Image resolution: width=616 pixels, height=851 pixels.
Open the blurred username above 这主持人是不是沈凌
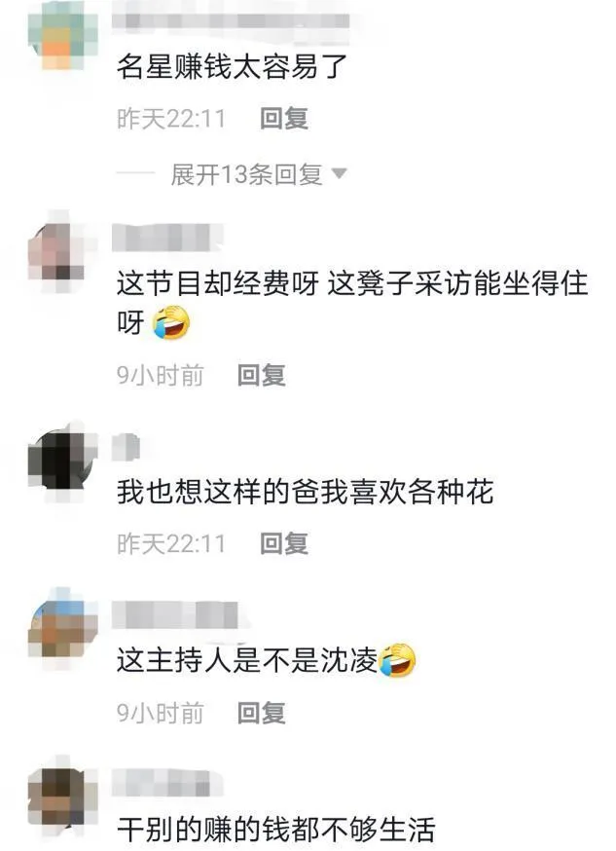click(x=175, y=615)
